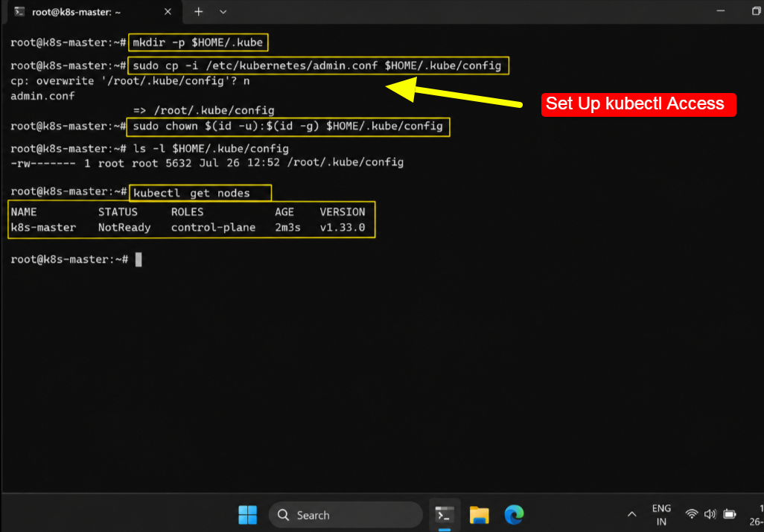This screenshot has height=532, width=764.
Task: Click the taskbar Search box
Action: click(x=346, y=514)
